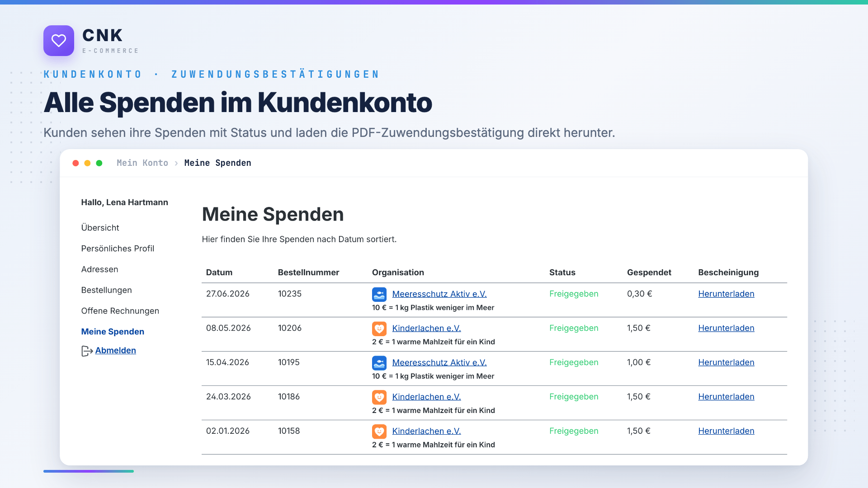This screenshot has width=868, height=488.
Task: Click the donated amount 0,30 €
Action: 640,294
